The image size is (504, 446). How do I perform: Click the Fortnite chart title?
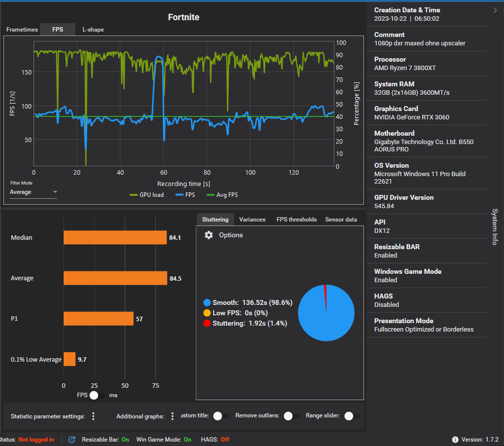point(183,17)
